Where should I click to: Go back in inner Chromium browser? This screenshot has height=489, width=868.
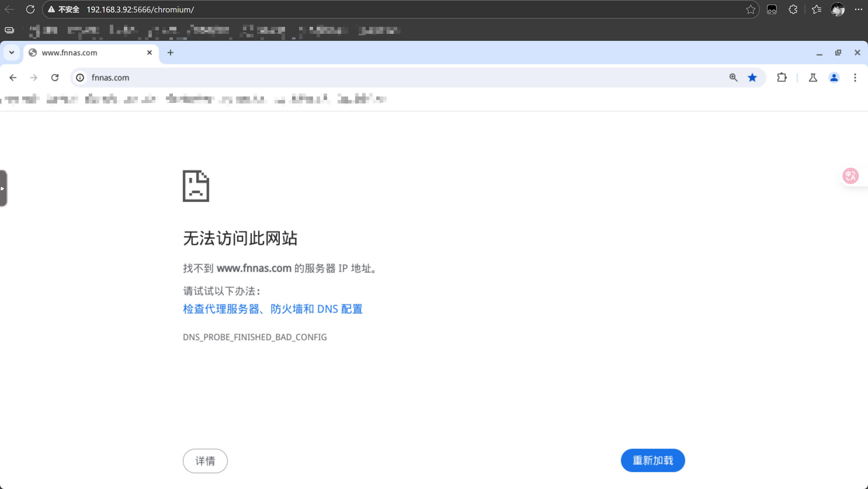(13, 78)
